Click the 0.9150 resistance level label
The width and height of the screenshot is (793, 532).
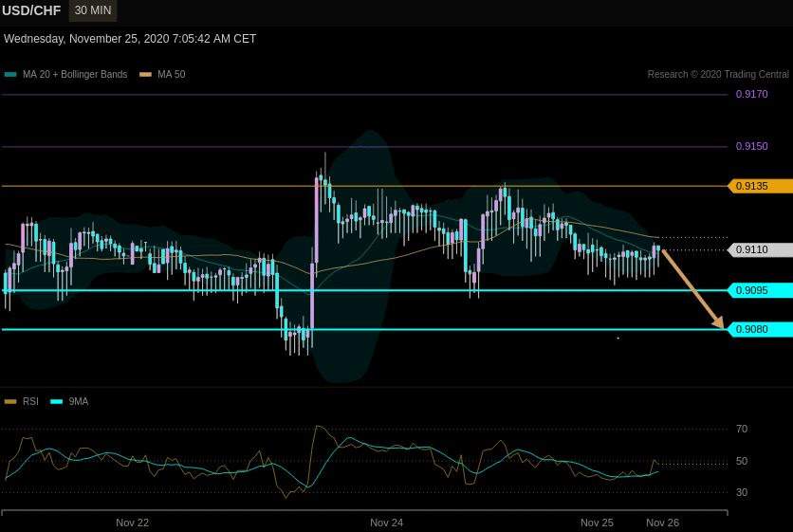[751, 146]
